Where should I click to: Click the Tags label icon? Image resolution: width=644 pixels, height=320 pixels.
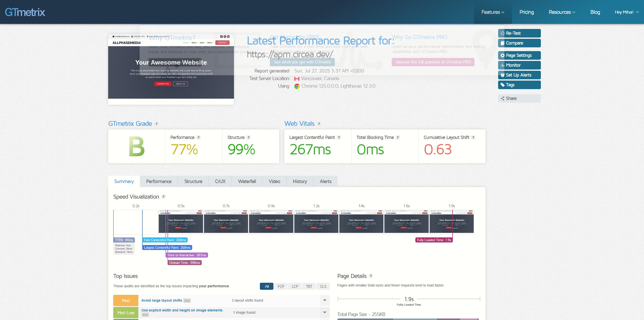tap(502, 85)
